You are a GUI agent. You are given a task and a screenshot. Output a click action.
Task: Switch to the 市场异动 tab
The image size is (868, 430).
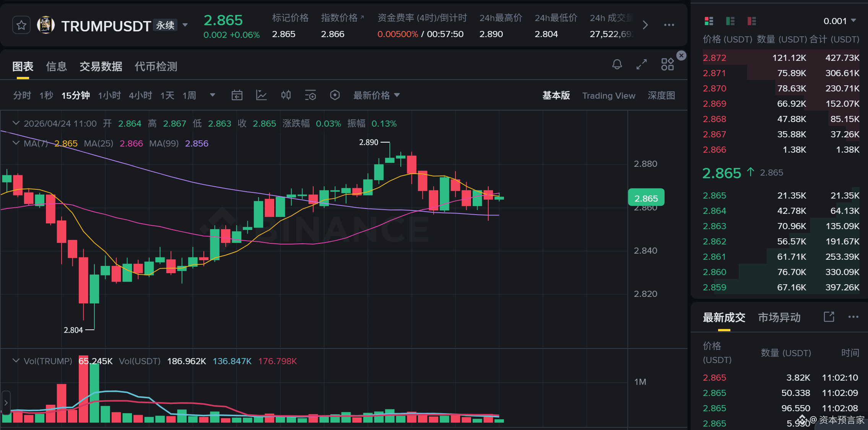(779, 317)
